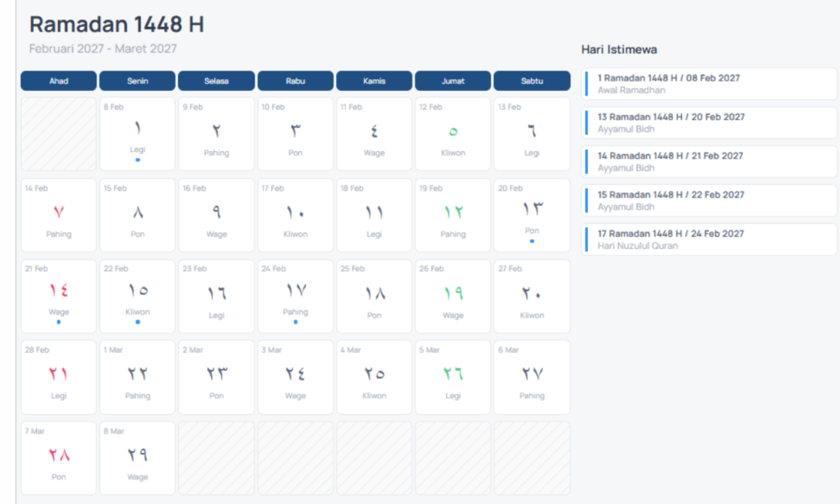840x504 pixels.
Task: Click the Ahad column header
Action: pos(59,81)
